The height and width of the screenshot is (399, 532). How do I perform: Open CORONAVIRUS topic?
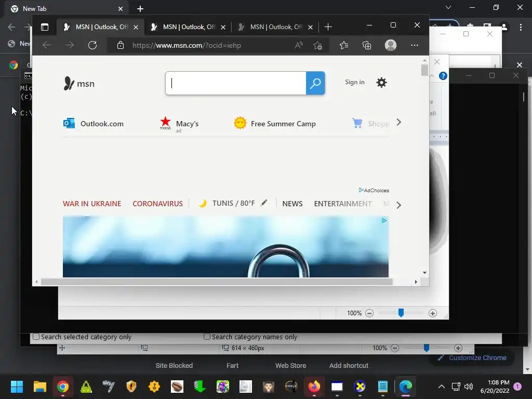(157, 204)
